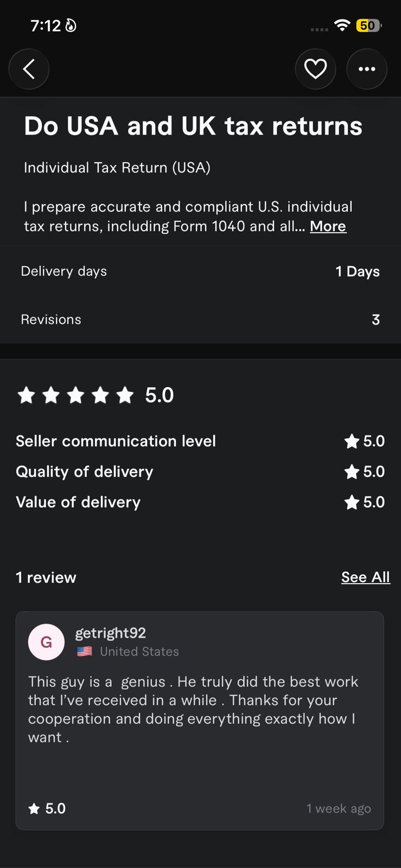Open all reviews via See All
401x868 pixels.
pos(365,577)
